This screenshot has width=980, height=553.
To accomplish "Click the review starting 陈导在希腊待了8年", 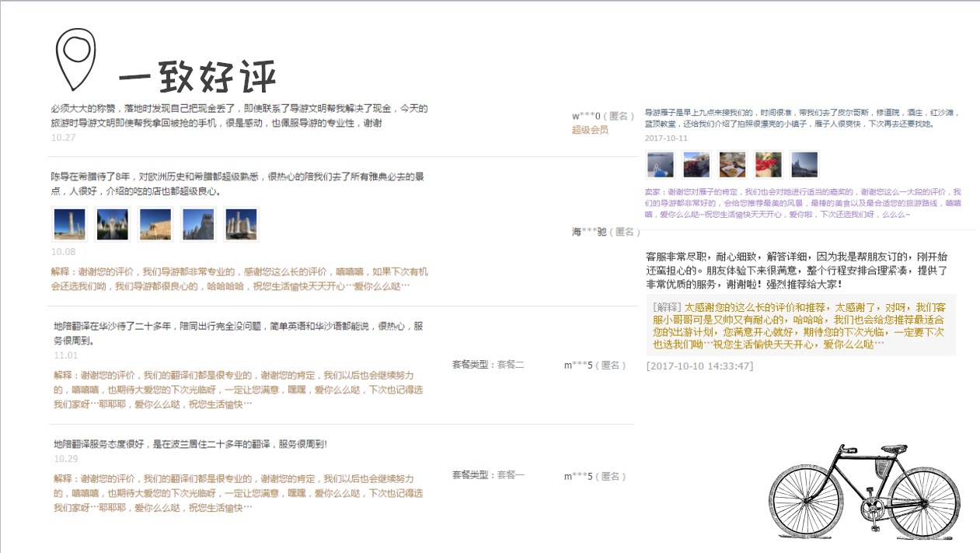I will tap(237, 184).
